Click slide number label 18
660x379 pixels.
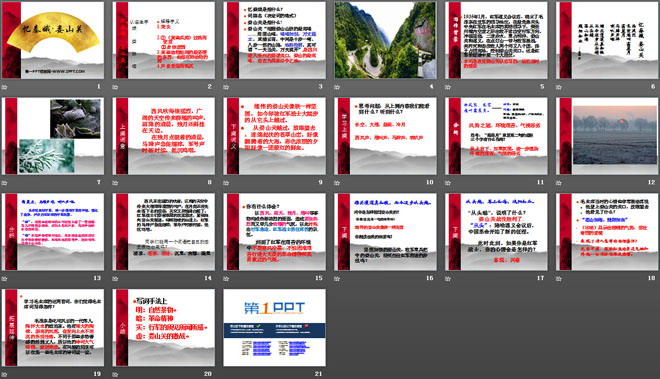click(x=651, y=278)
